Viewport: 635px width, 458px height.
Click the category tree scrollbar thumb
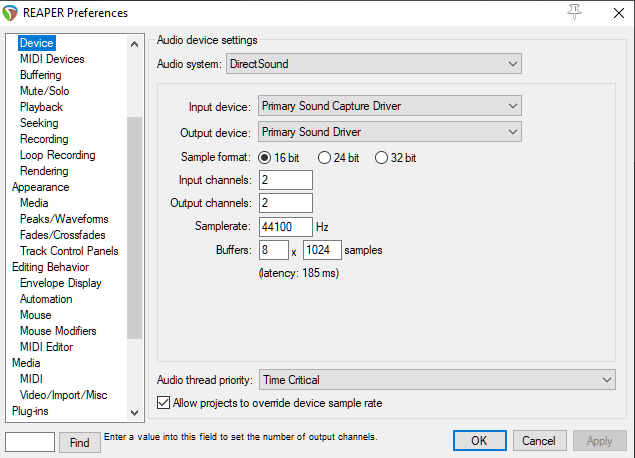tap(135, 228)
